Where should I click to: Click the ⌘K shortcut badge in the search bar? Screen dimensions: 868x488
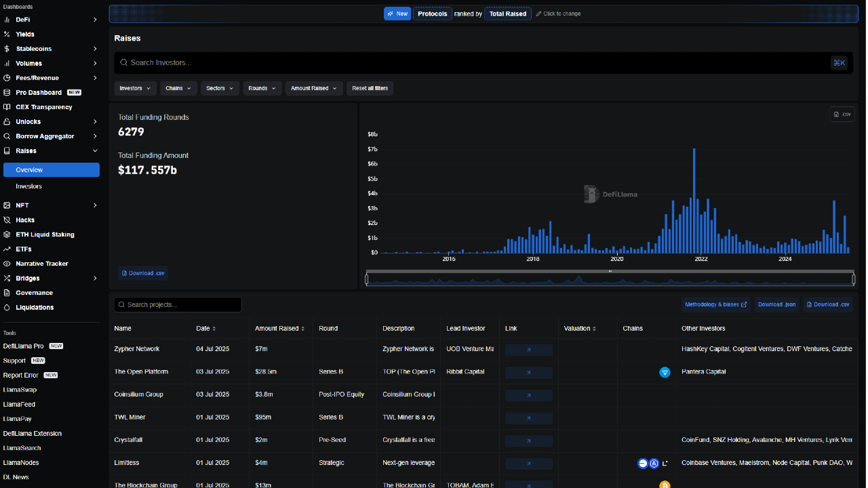tap(839, 62)
